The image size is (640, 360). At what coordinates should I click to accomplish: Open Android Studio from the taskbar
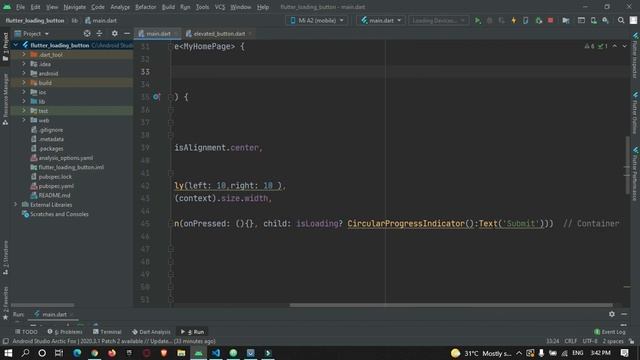click(x=198, y=353)
